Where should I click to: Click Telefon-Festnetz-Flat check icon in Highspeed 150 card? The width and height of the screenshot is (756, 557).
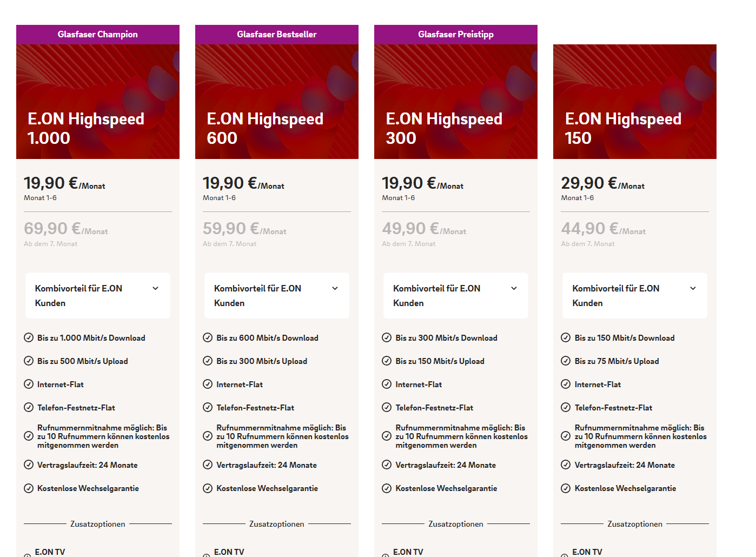566,408
